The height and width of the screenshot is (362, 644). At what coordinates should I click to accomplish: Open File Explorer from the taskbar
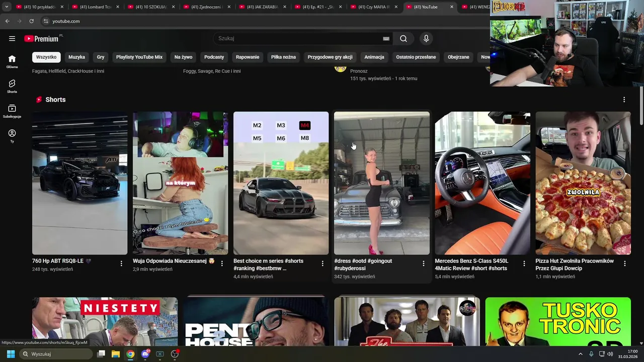click(115, 354)
